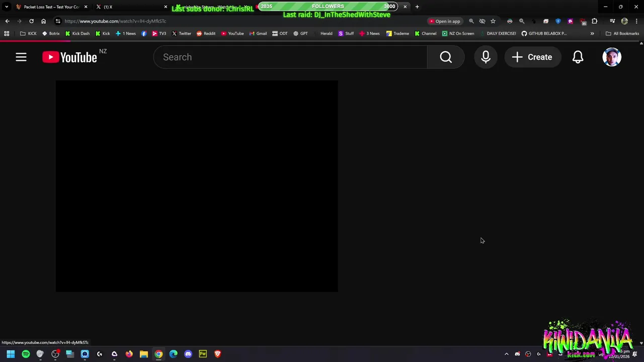The width and height of the screenshot is (644, 362).
Task: Open YouTube bookmark in bar
Action: [232, 34]
